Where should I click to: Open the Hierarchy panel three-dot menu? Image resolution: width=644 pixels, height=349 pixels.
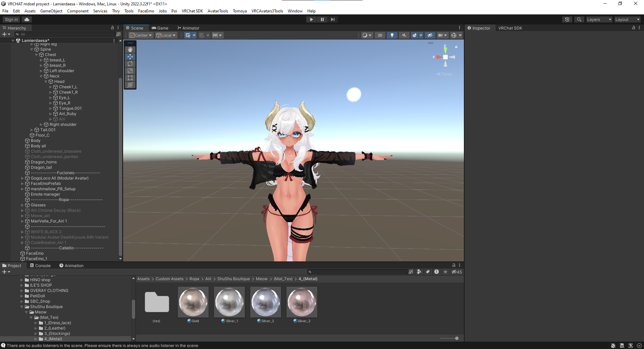(x=118, y=28)
